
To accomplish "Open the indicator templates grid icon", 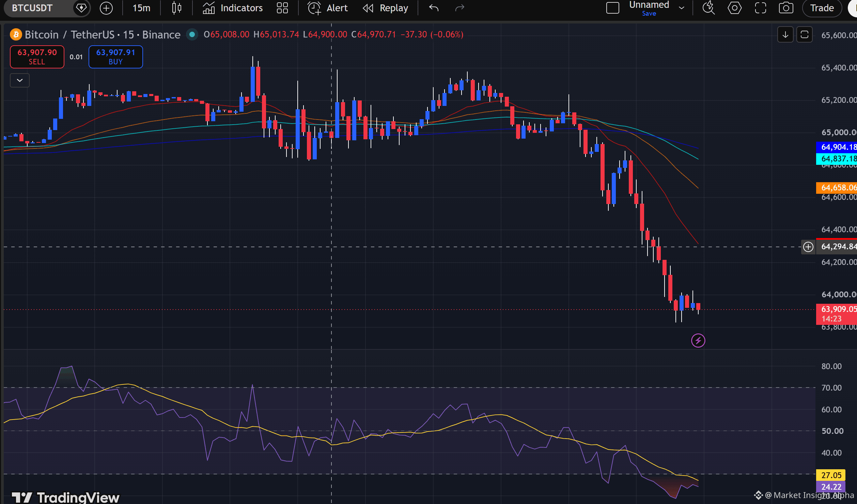I will (282, 8).
